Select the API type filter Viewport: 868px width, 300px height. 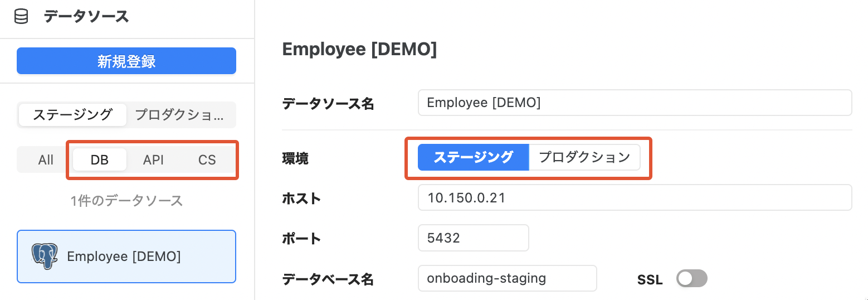[x=153, y=160]
